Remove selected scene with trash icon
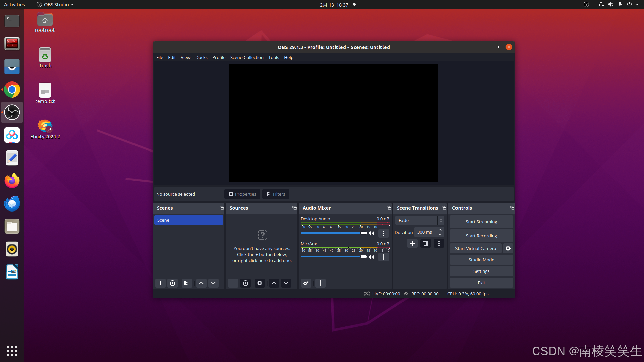 (x=172, y=283)
